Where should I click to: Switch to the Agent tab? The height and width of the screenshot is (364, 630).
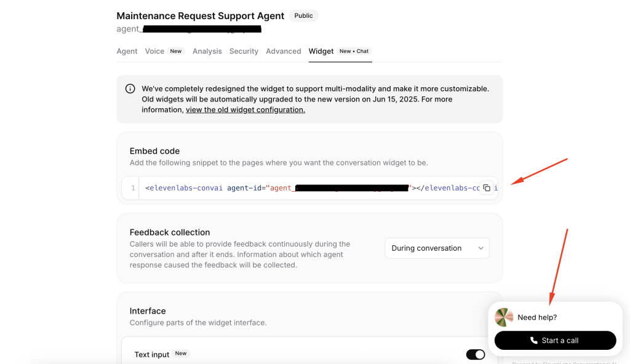point(127,51)
